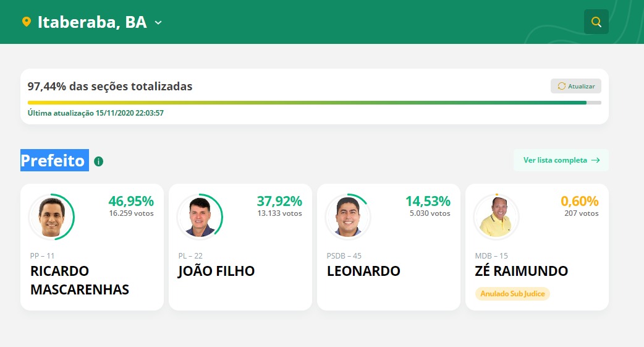Image resolution: width=644 pixels, height=347 pixels.
Task: Click the Prefeito section heading
Action: [x=53, y=161]
